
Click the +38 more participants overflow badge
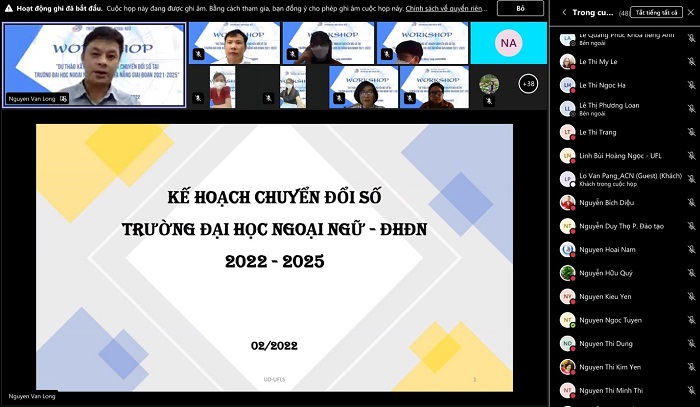pyautogui.click(x=529, y=85)
